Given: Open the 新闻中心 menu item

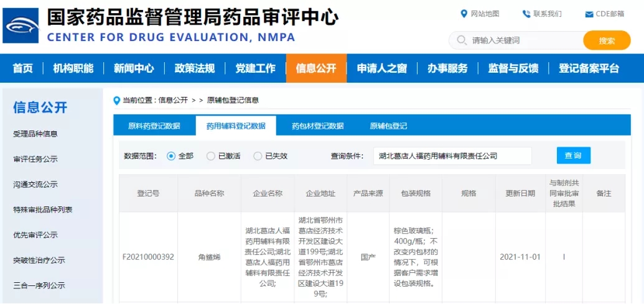Looking at the screenshot, I should (x=134, y=68).
